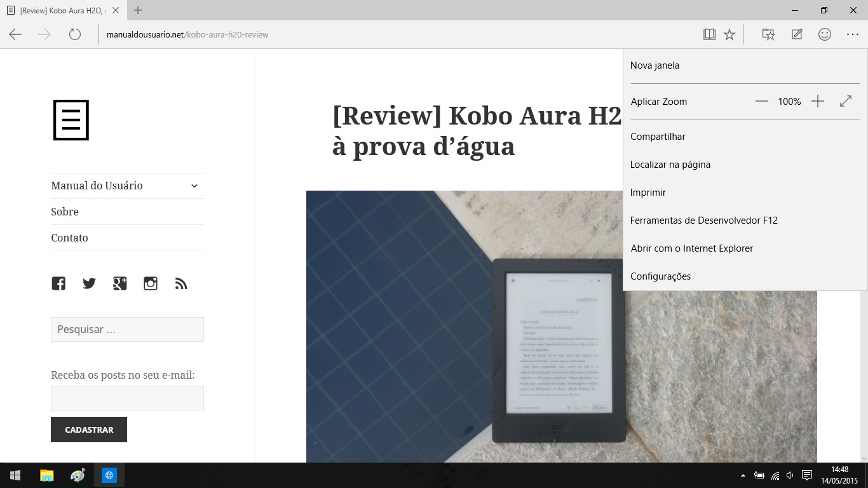Viewport: 868px width, 488px height.
Task: Increase zoom with the plus button
Action: click(x=818, y=102)
